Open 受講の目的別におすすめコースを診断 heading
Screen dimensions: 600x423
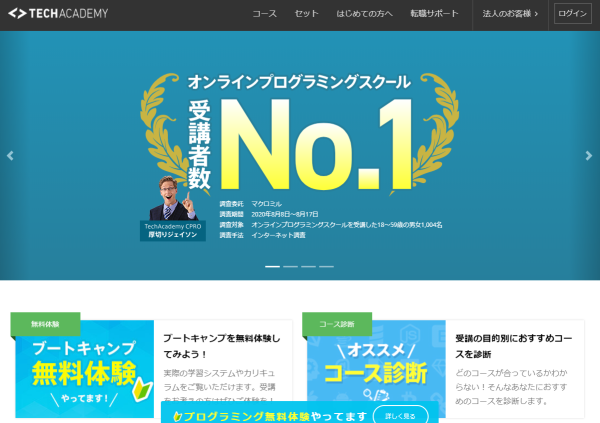514,346
